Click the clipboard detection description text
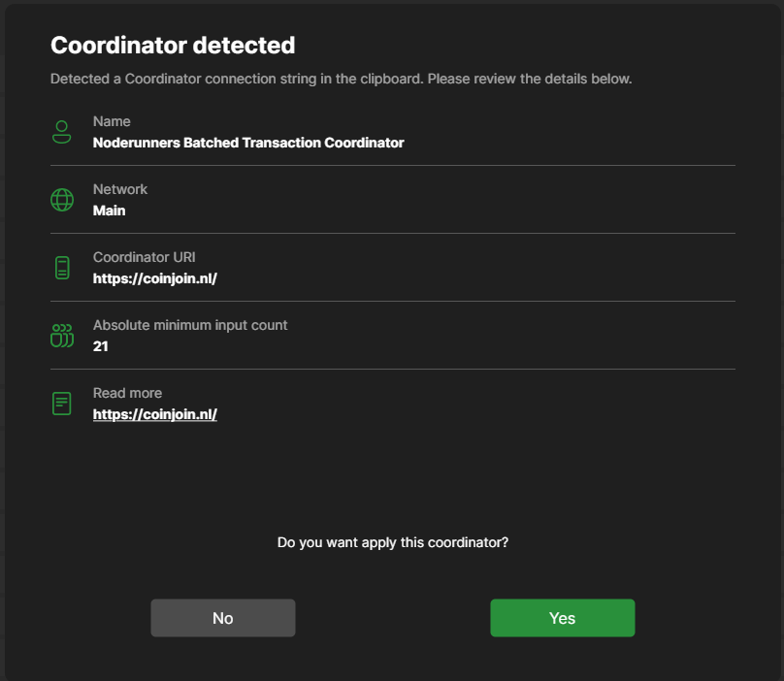 [x=341, y=79]
